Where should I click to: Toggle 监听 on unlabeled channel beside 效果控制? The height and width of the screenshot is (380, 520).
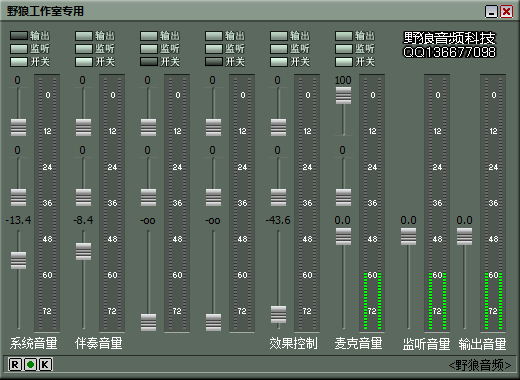point(214,49)
